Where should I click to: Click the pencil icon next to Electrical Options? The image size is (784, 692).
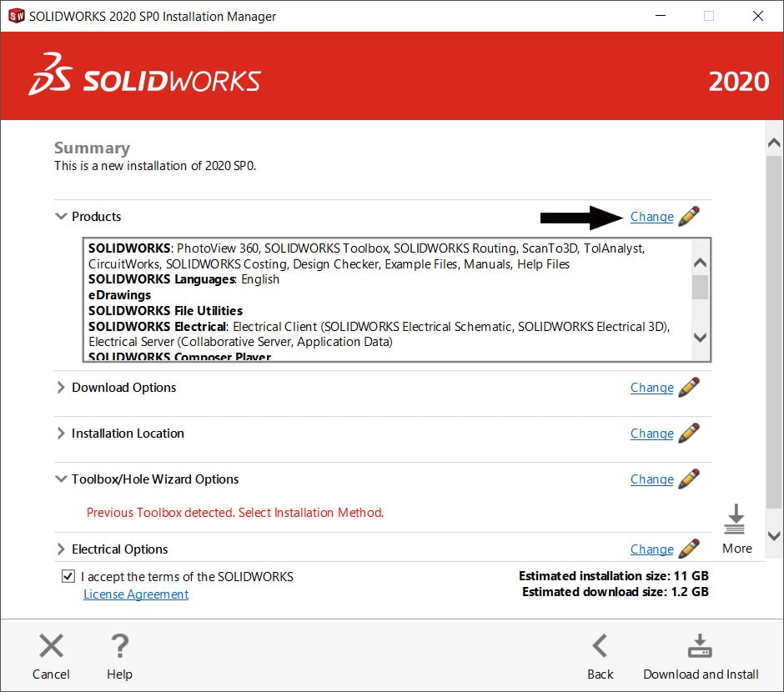689,549
